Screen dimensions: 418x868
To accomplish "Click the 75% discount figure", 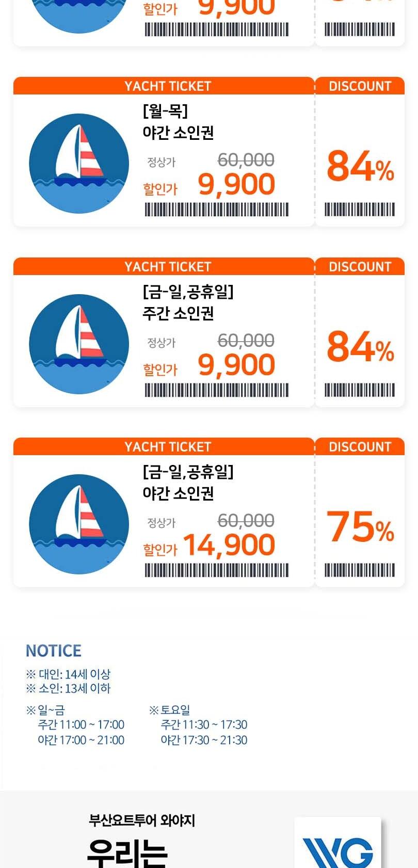I will (360, 527).
